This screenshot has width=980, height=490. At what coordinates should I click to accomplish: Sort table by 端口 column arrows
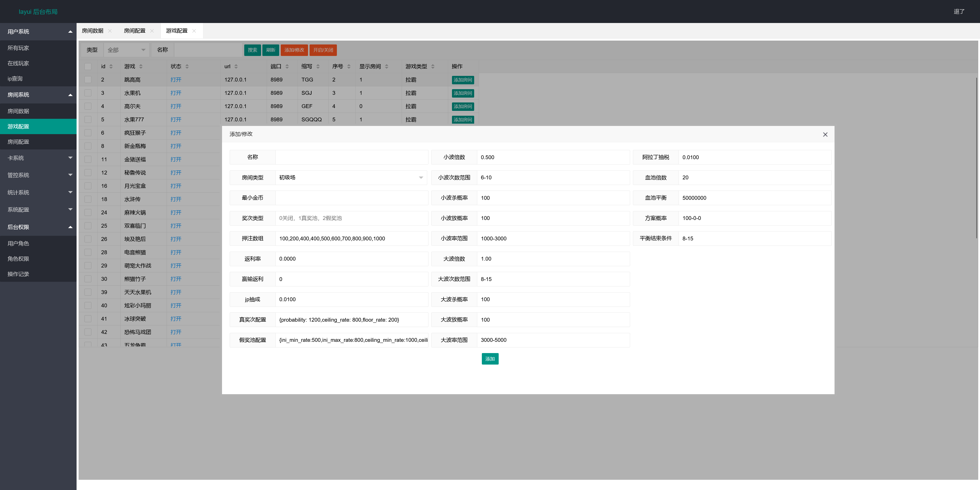pos(287,66)
